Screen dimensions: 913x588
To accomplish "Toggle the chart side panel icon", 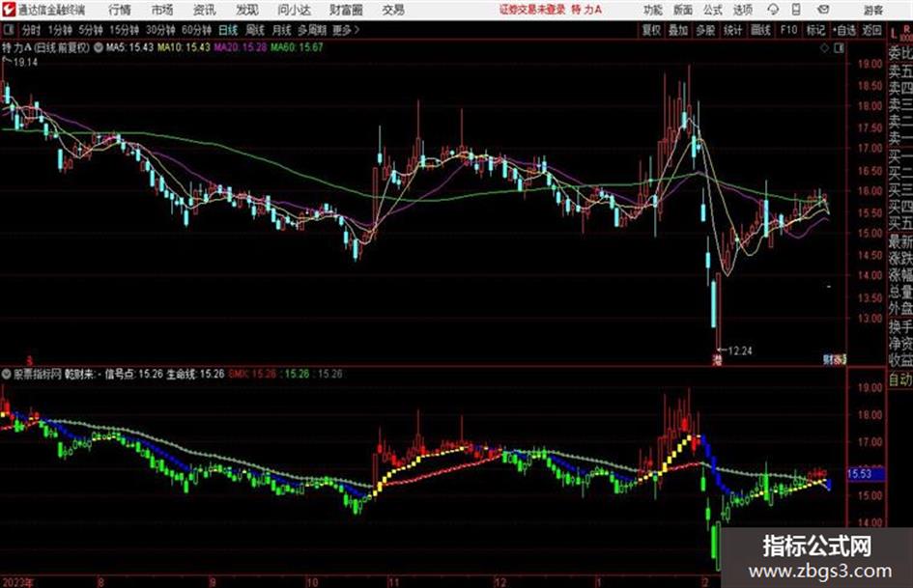I will [x=839, y=48].
